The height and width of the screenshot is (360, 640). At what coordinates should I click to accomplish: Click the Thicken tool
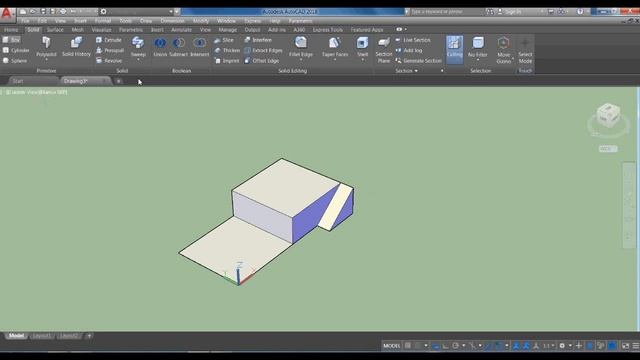coord(227,50)
